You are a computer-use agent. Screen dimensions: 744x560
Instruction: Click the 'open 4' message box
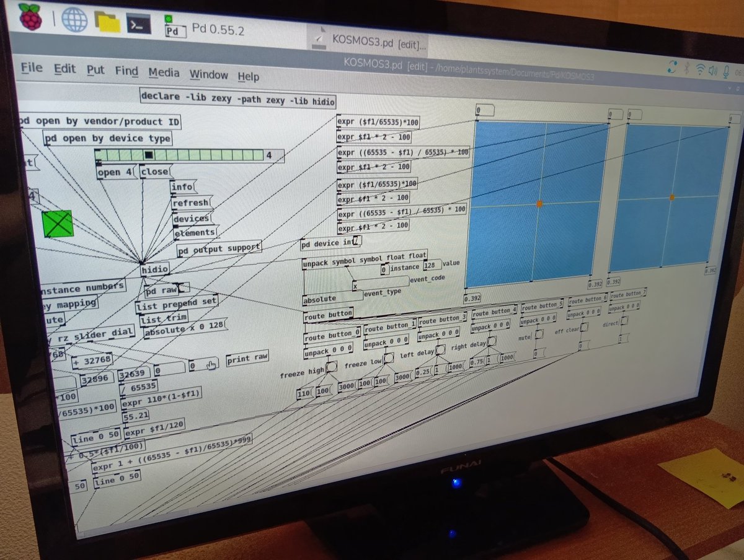[117, 172]
